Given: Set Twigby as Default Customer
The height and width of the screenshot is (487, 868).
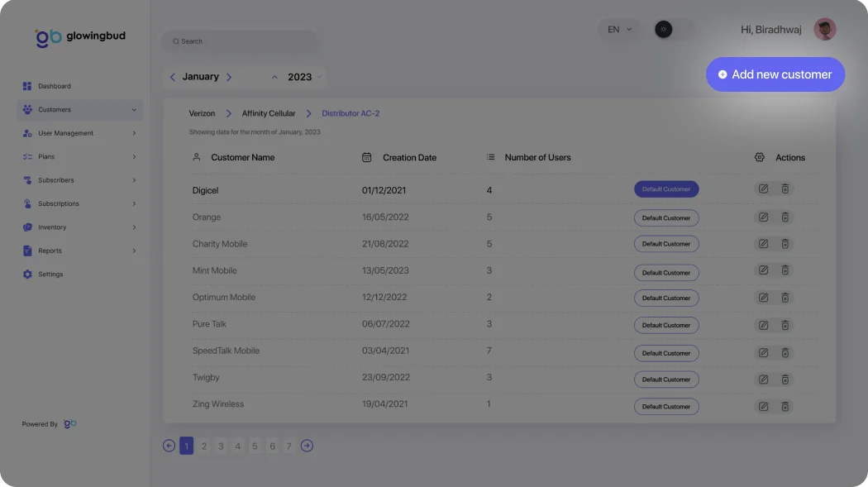Looking at the screenshot, I should (x=666, y=380).
